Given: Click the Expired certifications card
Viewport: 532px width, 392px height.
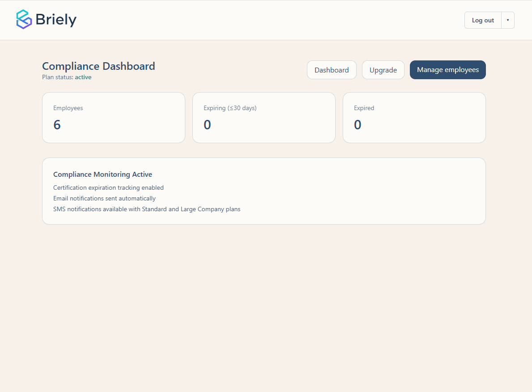Looking at the screenshot, I should [x=414, y=117].
